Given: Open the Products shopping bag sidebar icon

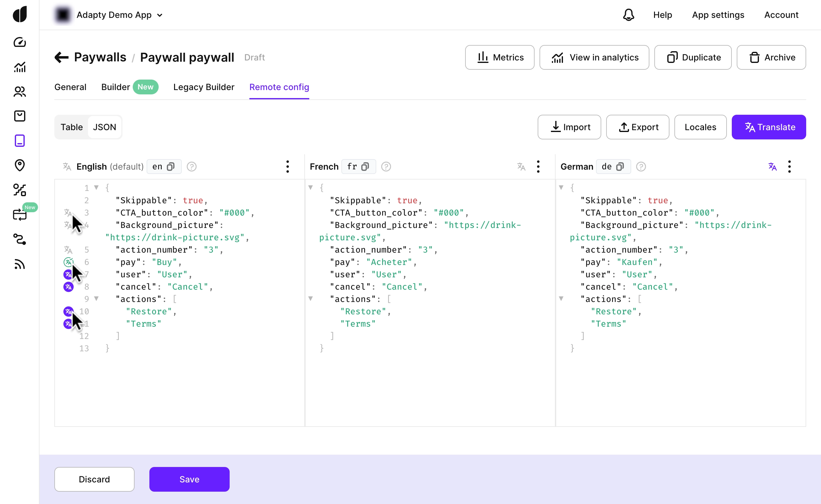Looking at the screenshot, I should pyautogui.click(x=20, y=116).
